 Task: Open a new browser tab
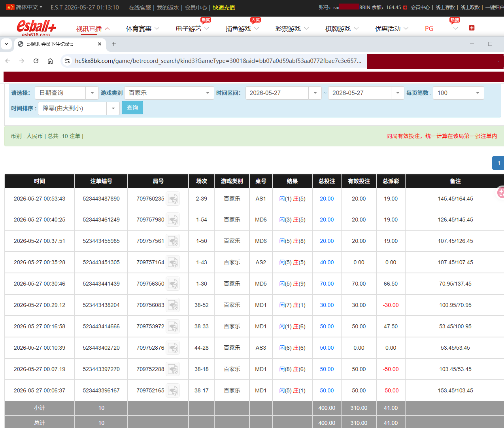114,44
